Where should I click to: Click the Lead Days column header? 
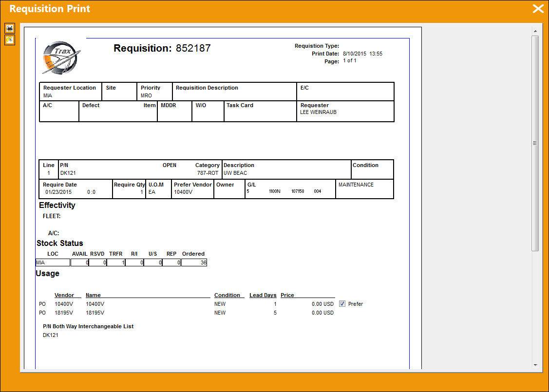(263, 295)
